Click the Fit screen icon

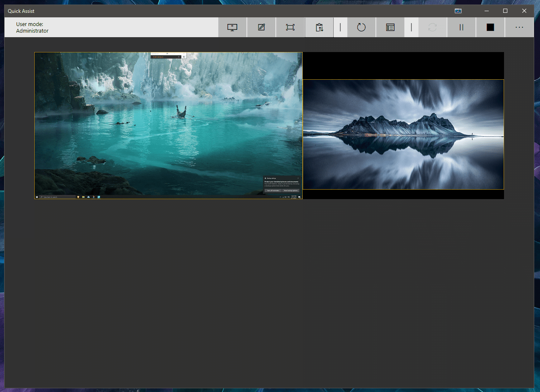290,27
